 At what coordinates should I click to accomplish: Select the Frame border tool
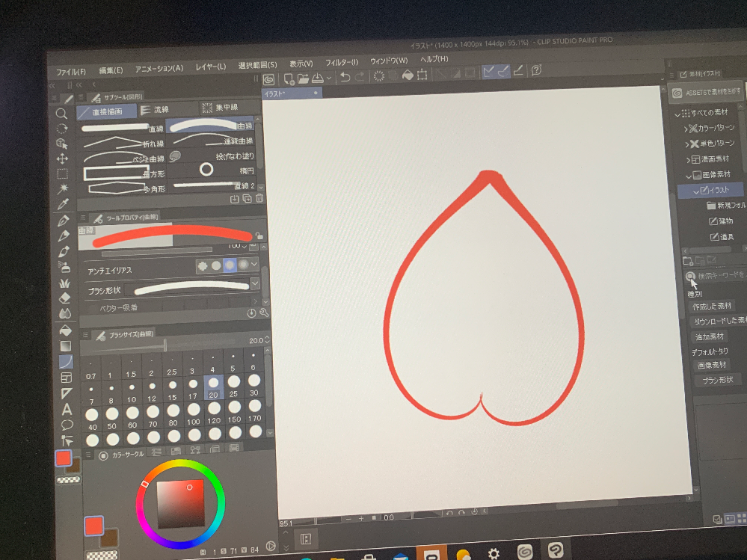pyautogui.click(x=67, y=378)
